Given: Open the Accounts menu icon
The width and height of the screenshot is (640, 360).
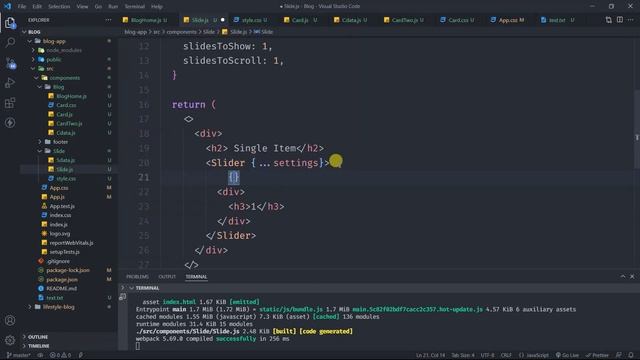Looking at the screenshot, I should click(x=10, y=320).
